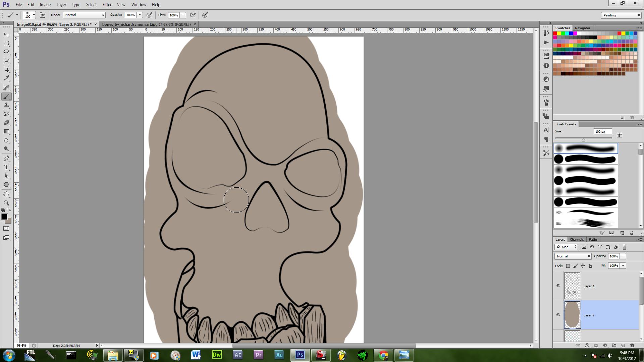Toggle lock image pixels

pos(576,266)
